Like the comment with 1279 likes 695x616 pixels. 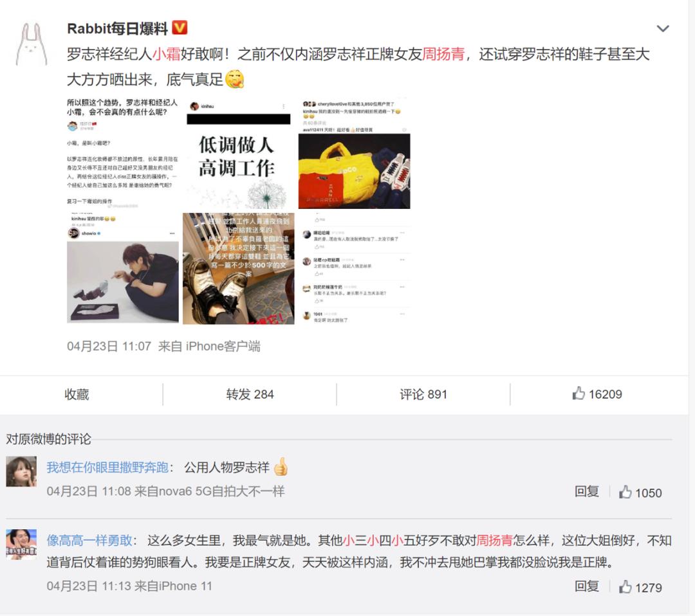[x=640, y=587]
